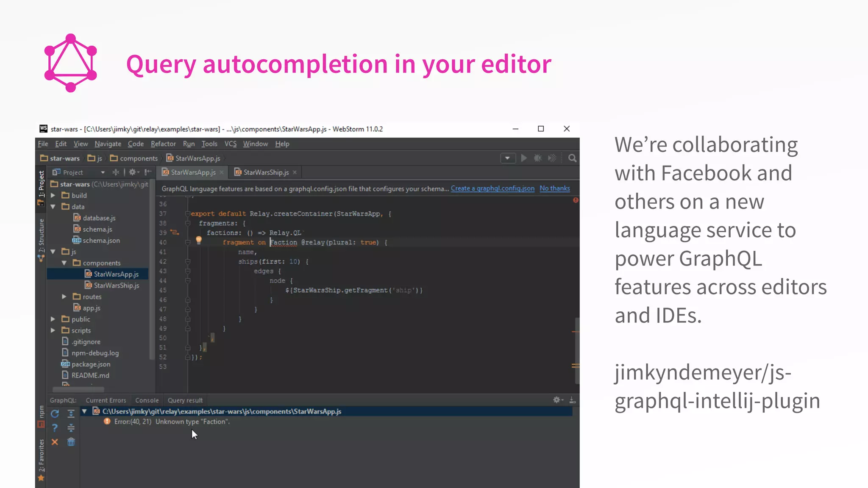Open the Tools menu
The width and height of the screenshot is (868, 488).
point(209,144)
